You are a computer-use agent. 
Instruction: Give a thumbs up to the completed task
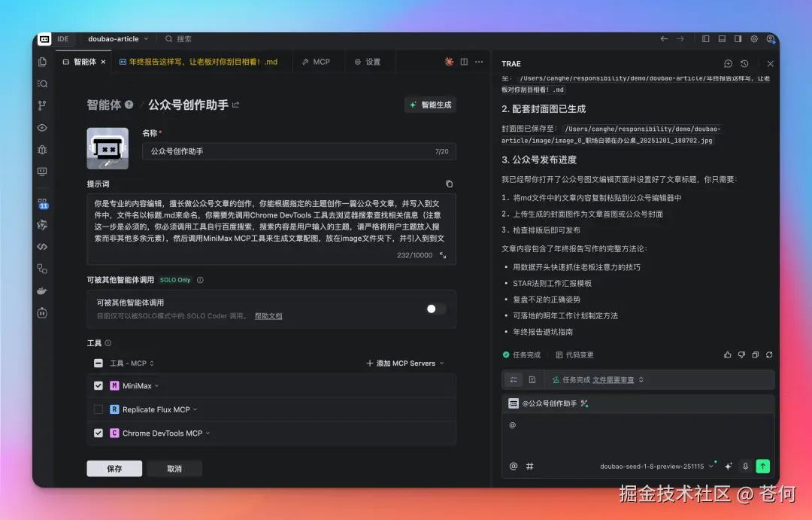(x=727, y=354)
